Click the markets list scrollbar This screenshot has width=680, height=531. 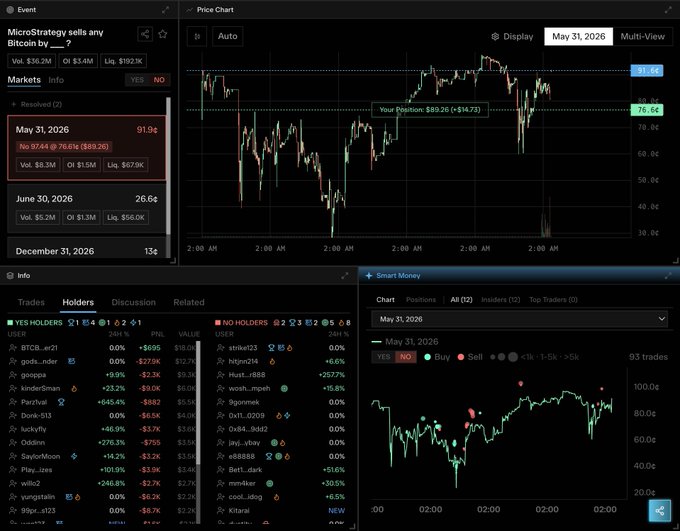click(x=168, y=165)
